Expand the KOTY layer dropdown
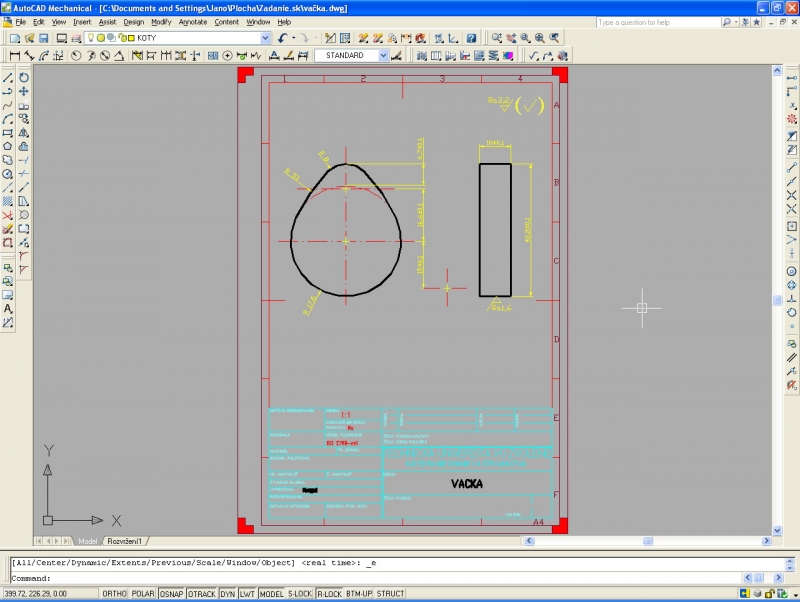Image resolution: width=800 pixels, height=602 pixels. (265, 38)
